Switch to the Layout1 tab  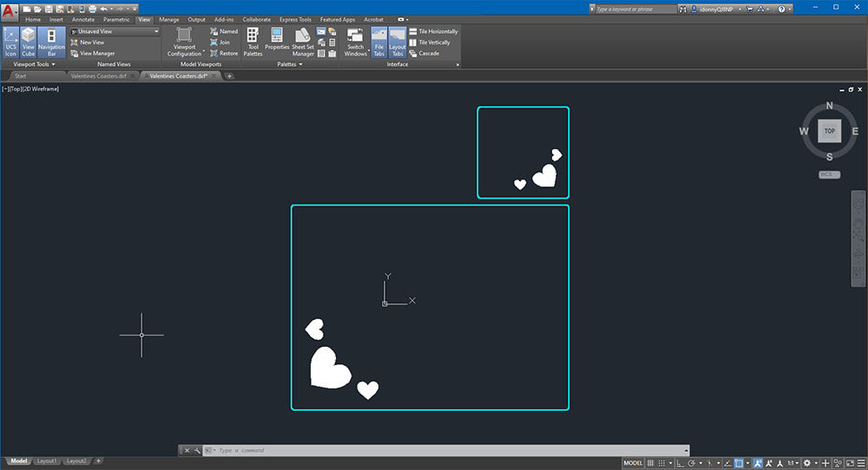click(47, 461)
